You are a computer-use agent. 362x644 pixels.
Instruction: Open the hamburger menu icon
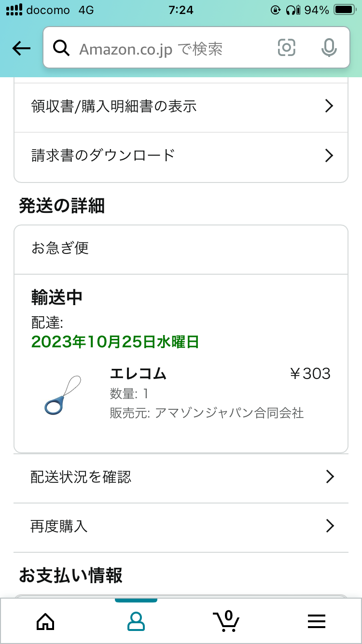point(317,621)
